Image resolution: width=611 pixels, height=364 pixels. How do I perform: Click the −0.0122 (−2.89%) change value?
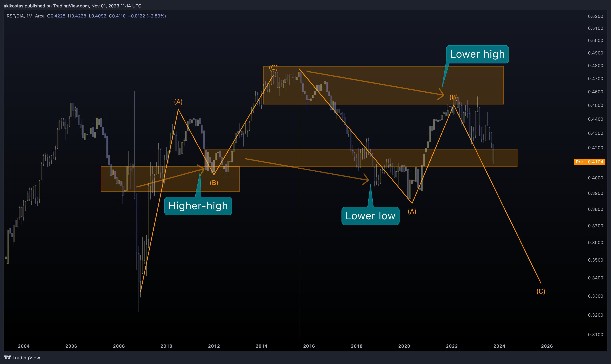[147, 16]
